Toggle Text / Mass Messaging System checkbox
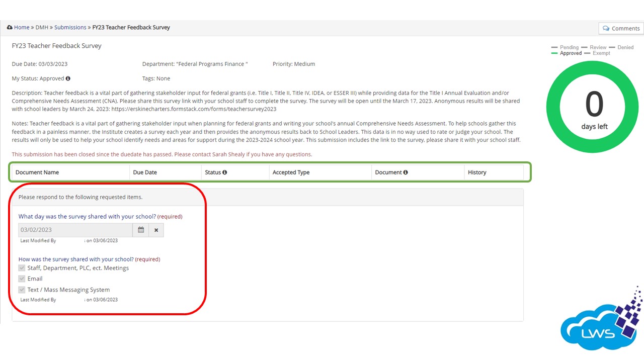The image size is (644, 362). (x=22, y=290)
